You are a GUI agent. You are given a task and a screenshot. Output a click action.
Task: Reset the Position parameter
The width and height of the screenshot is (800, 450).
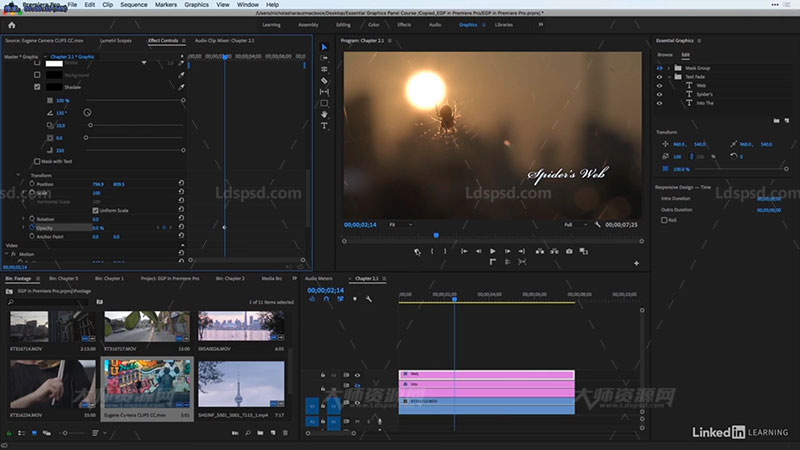pos(181,183)
